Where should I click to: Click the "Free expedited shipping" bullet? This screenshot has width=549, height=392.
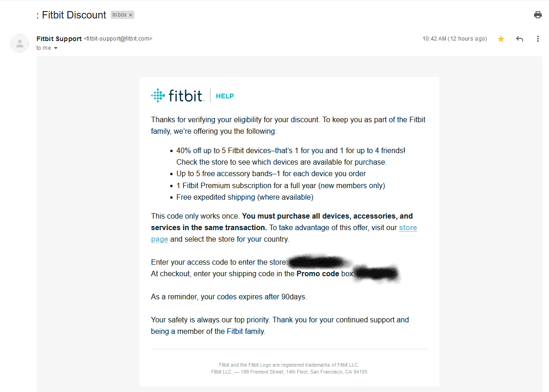tap(245, 197)
